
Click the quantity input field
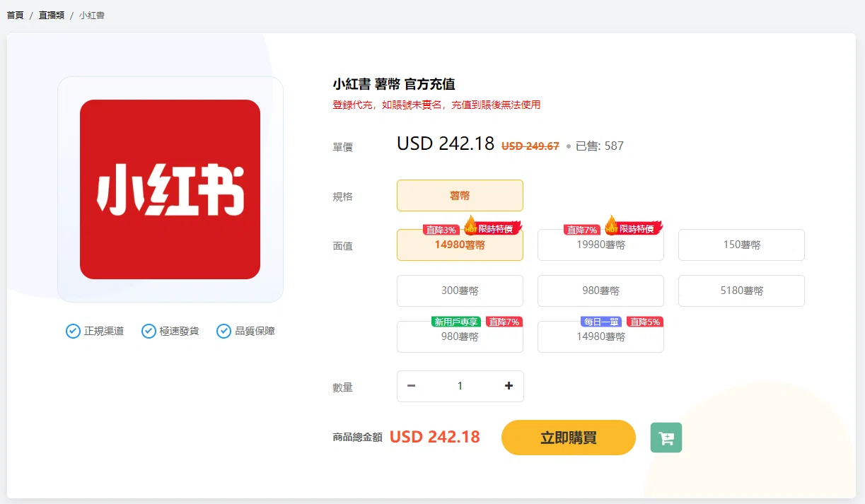[460, 386]
